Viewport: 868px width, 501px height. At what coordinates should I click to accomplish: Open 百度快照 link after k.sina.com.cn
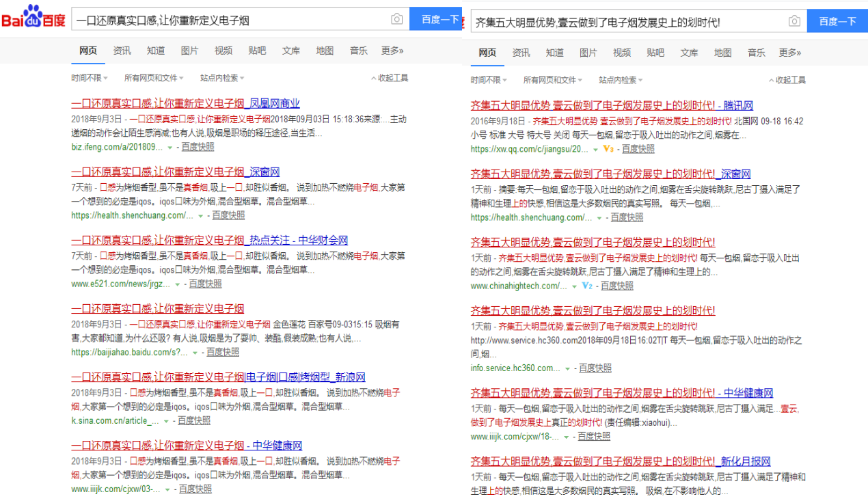tap(194, 421)
